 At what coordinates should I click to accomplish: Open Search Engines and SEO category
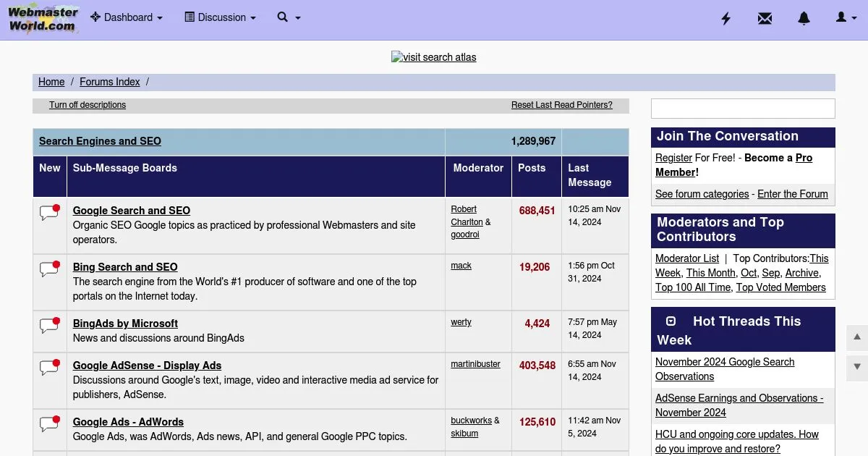(100, 141)
